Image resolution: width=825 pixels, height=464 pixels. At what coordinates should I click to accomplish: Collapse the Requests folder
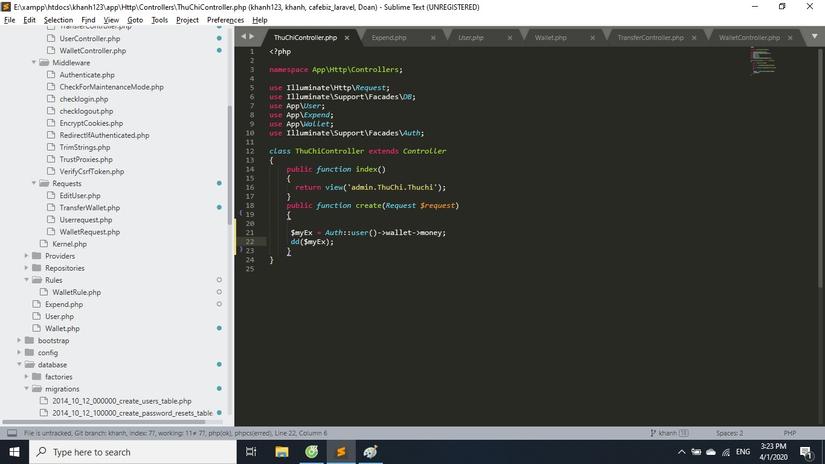point(34,183)
